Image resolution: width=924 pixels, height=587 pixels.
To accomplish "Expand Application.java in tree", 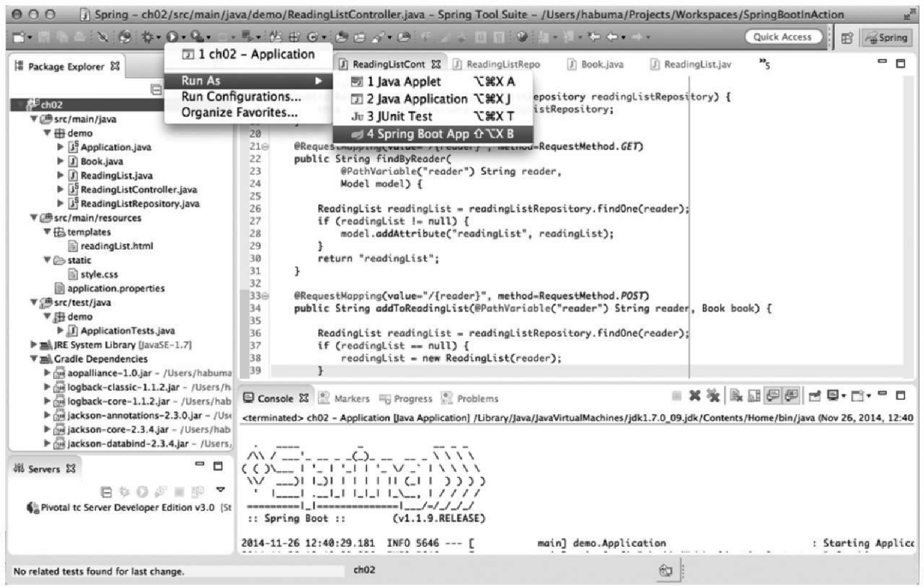I will point(60,147).
